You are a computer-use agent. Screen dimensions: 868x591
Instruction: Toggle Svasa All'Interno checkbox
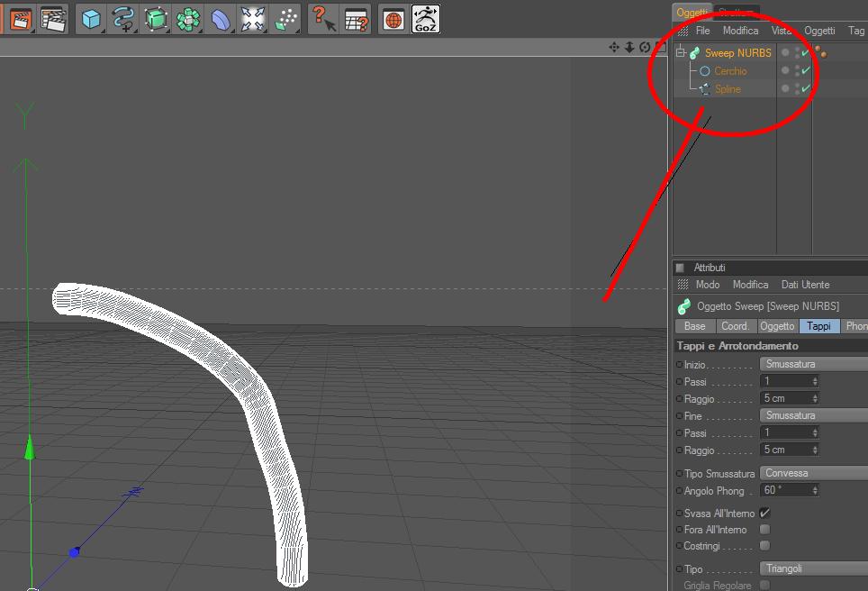pyautogui.click(x=764, y=513)
